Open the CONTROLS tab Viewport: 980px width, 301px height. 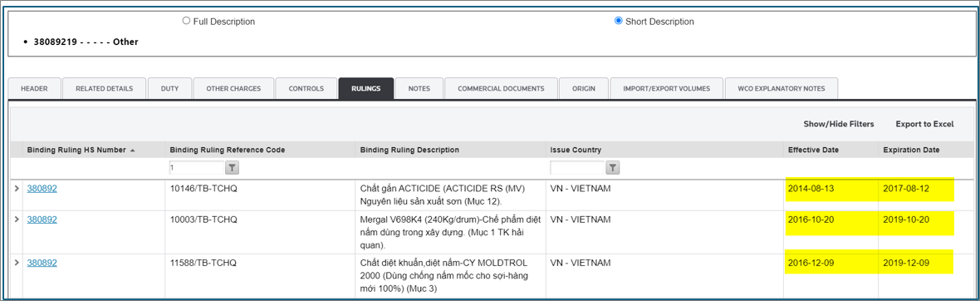(306, 89)
